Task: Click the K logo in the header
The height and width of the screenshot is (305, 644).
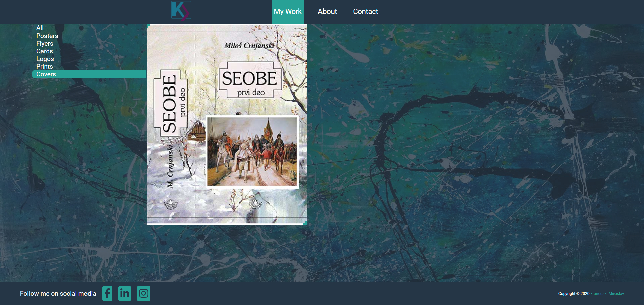Action: 181,11
